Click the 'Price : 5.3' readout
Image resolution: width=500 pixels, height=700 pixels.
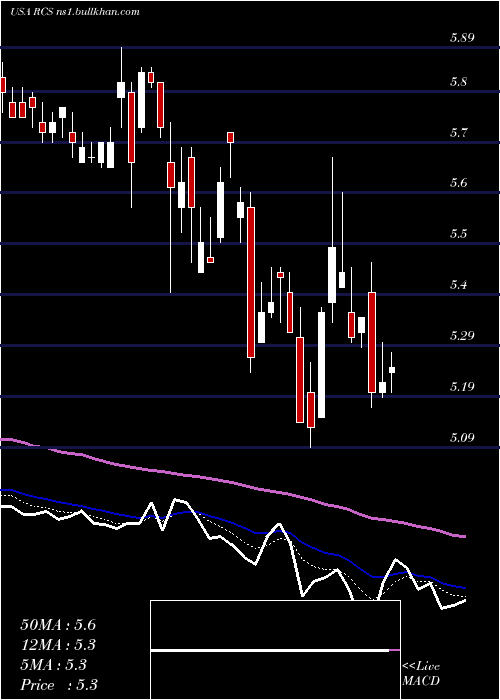pyautogui.click(x=59, y=685)
